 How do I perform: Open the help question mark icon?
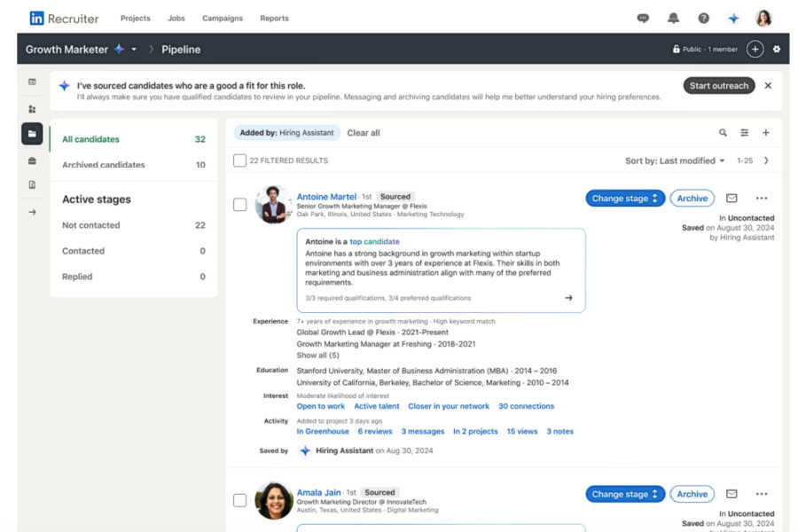(x=703, y=19)
